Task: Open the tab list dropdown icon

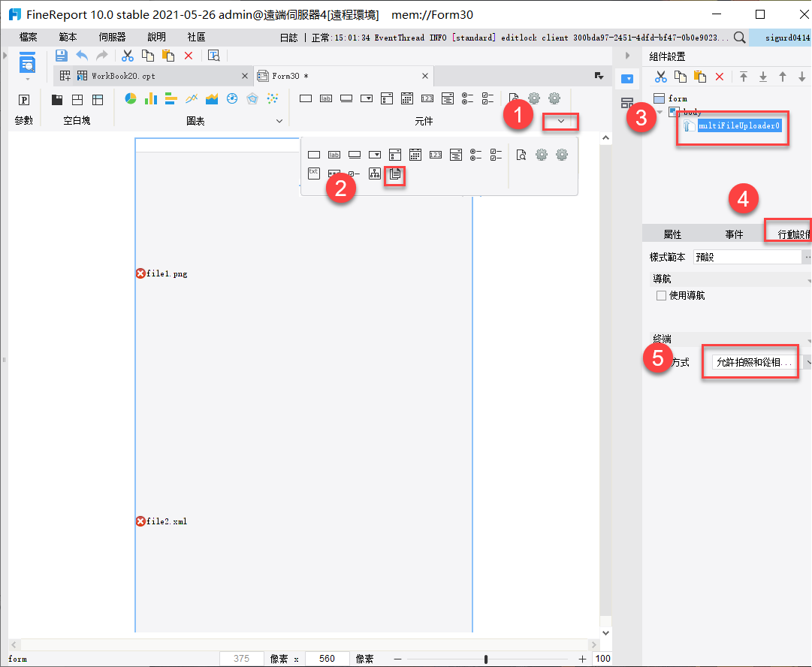Action: pyautogui.click(x=599, y=76)
